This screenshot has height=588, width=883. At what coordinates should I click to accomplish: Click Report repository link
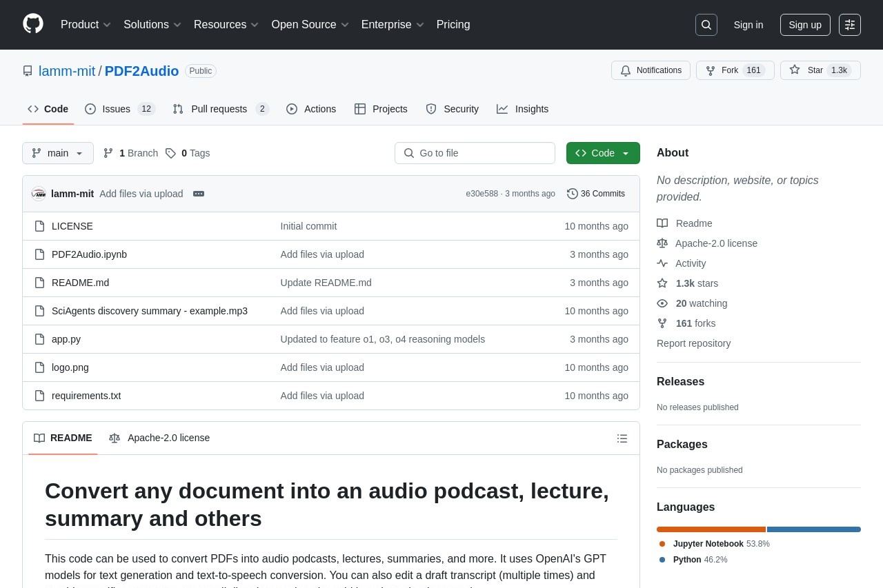point(693,343)
